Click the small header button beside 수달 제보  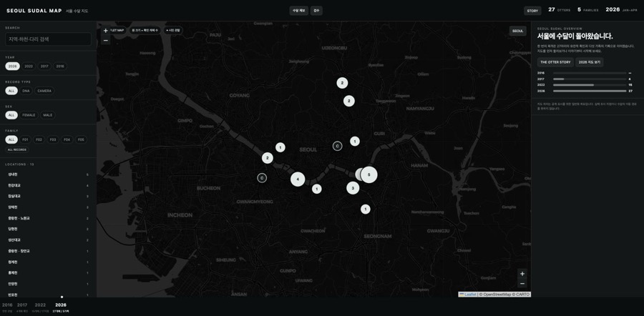click(316, 11)
